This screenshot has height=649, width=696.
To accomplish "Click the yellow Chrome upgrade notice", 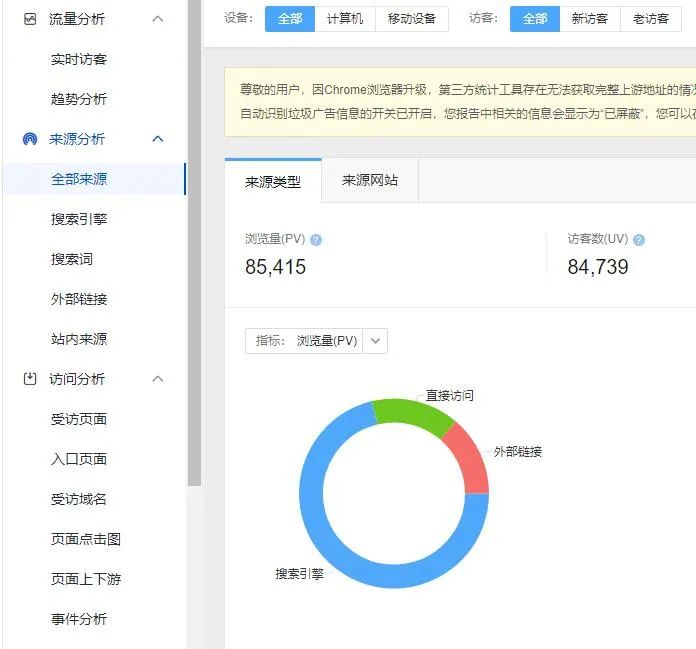I will click(x=460, y=102).
